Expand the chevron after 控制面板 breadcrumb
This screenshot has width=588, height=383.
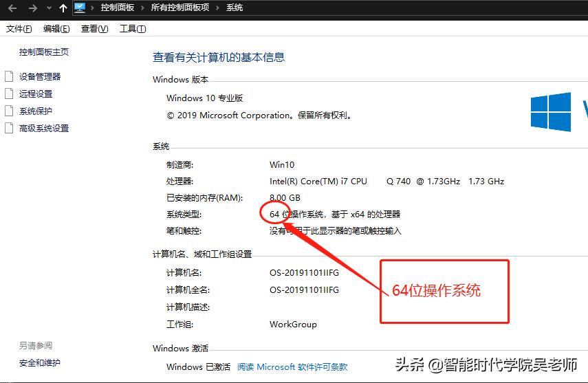click(142, 8)
